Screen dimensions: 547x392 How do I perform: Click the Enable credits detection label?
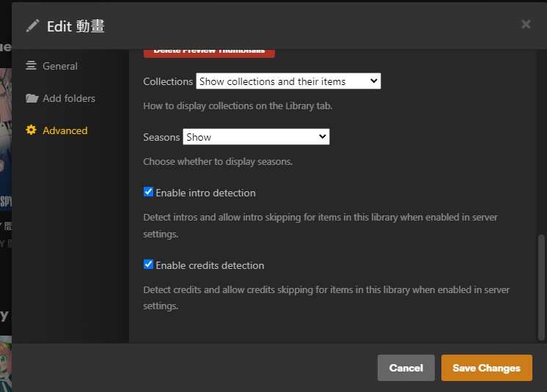click(210, 265)
